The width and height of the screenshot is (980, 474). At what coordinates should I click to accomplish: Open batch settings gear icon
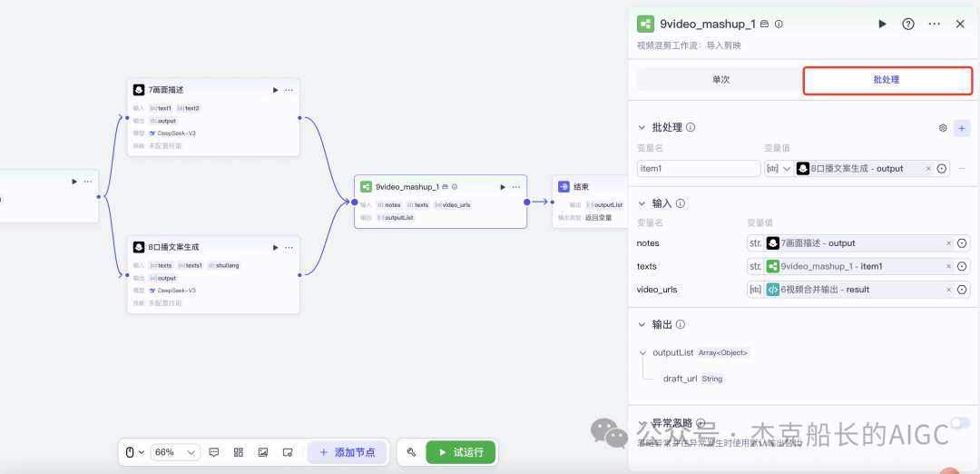[x=943, y=128]
